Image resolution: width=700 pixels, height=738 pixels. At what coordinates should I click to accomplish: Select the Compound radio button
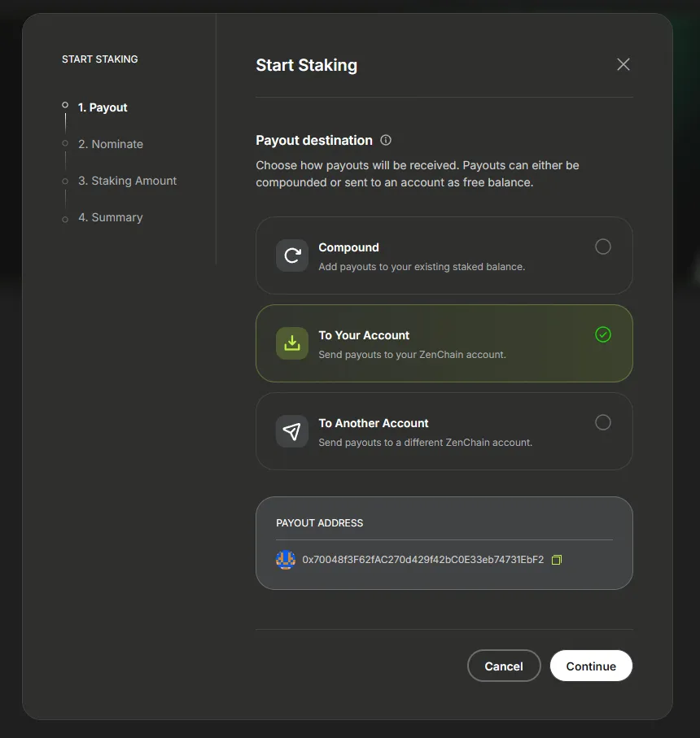(x=602, y=247)
